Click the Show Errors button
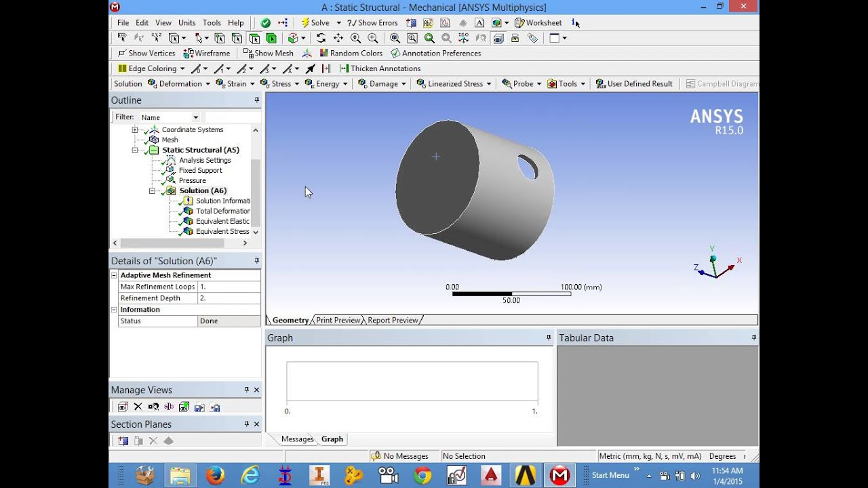Image resolution: width=868 pixels, height=488 pixels. point(372,22)
